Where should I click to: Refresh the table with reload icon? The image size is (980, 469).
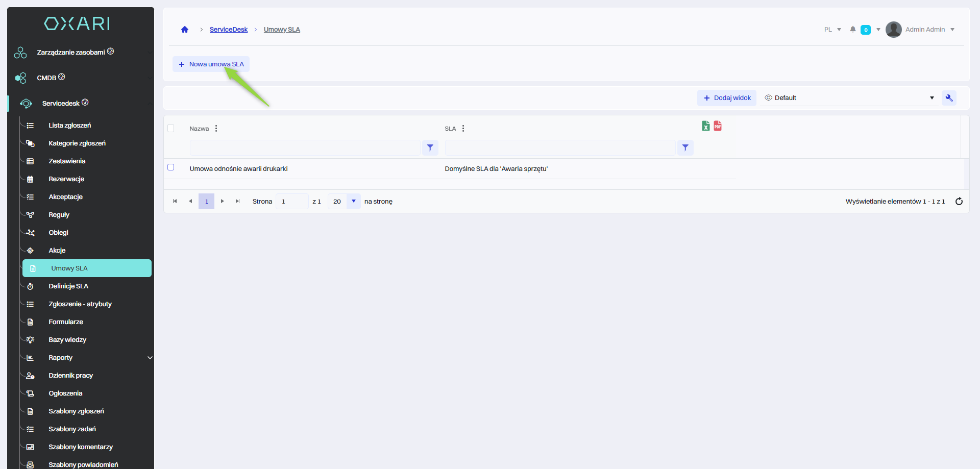click(959, 202)
